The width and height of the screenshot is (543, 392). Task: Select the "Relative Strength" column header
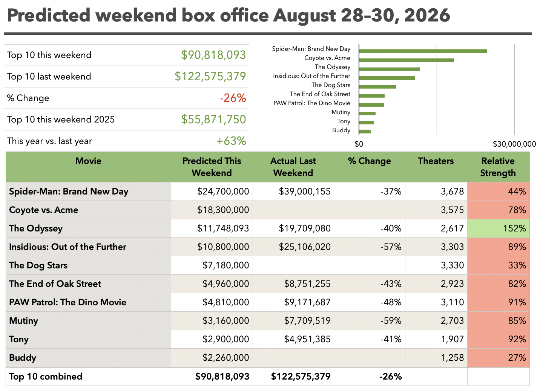[498, 167]
